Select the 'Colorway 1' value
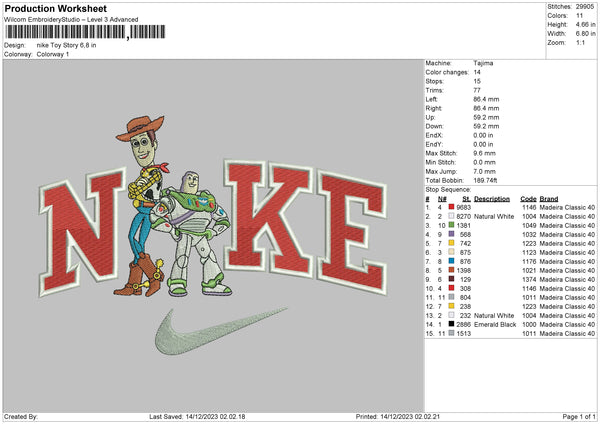Viewport: 600px width, 424px height. click(x=53, y=54)
